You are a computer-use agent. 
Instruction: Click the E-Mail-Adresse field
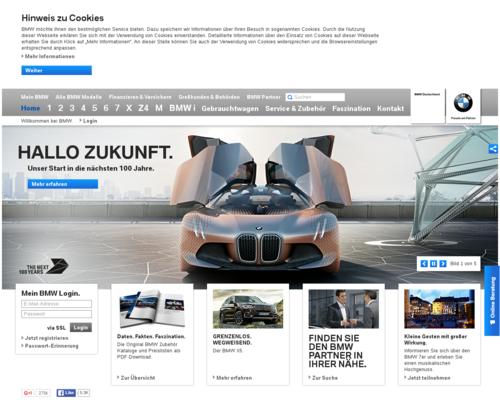pos(57,304)
